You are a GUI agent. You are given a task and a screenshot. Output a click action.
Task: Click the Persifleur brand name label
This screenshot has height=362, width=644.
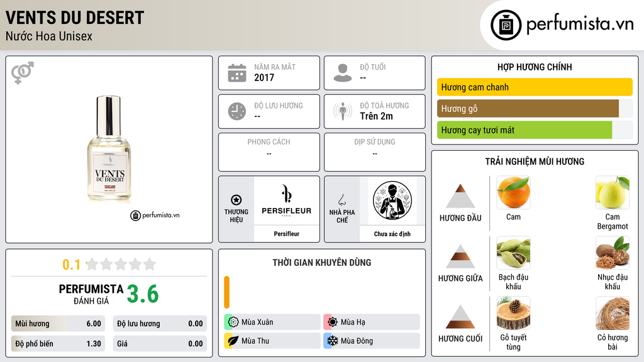tap(287, 234)
